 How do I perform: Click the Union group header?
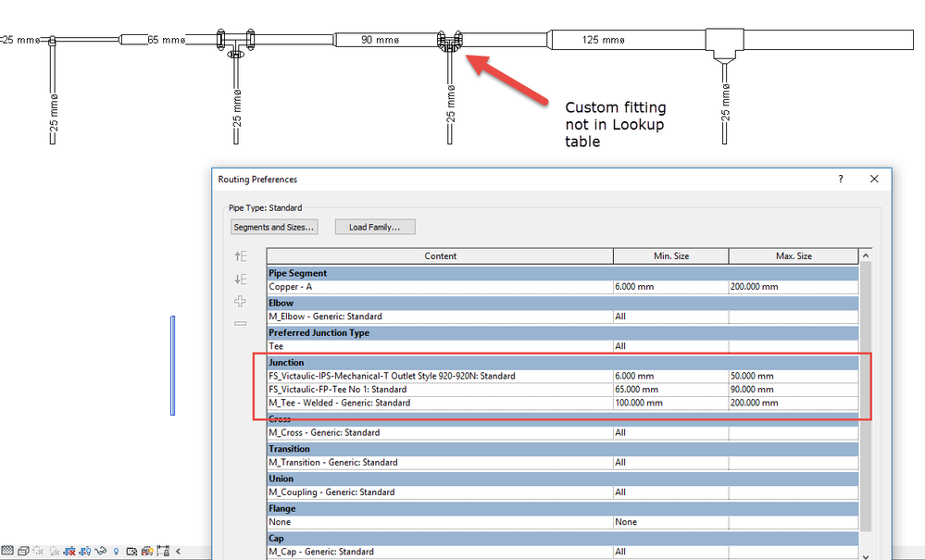563,479
